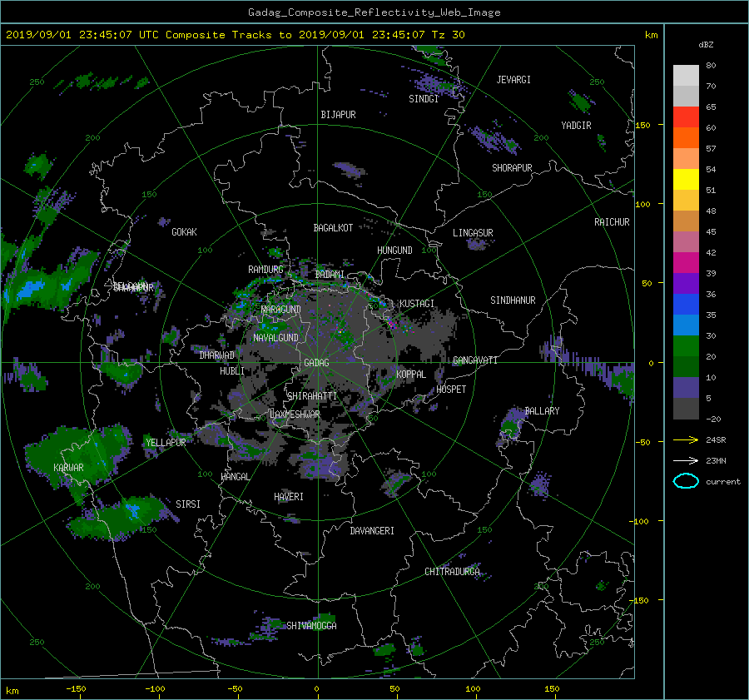Image resolution: width=749 pixels, height=700 pixels.
Task: Select the yellow 51 dBZ color swatch
Action: click(x=686, y=180)
